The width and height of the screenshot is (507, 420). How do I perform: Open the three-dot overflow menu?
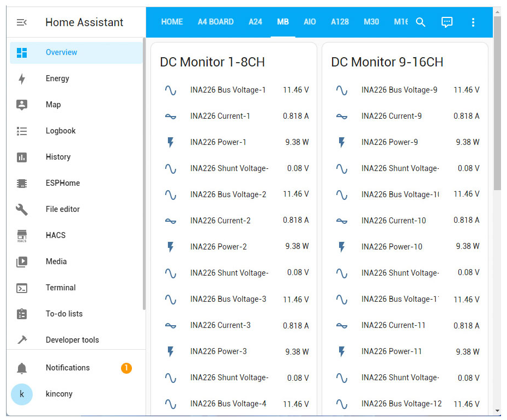(x=473, y=22)
